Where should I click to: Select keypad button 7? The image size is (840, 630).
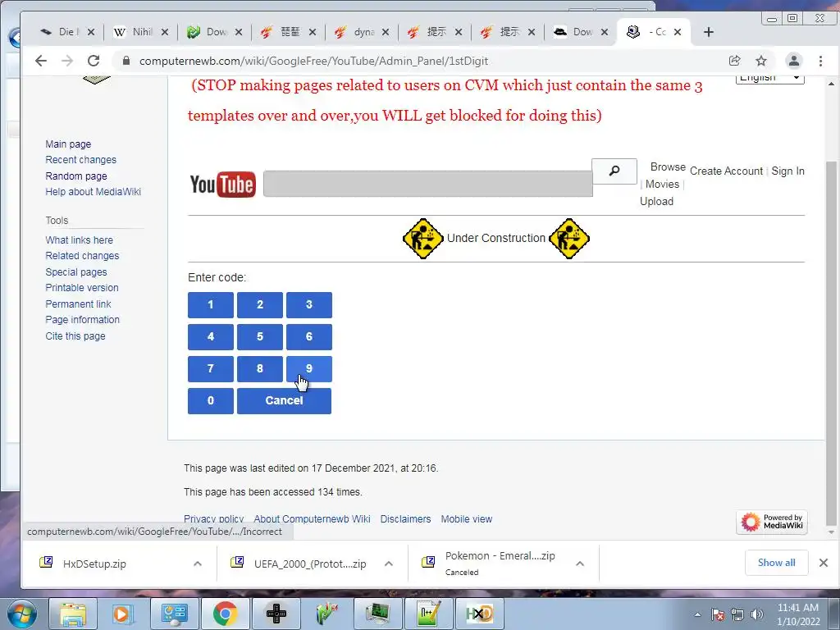click(x=211, y=369)
